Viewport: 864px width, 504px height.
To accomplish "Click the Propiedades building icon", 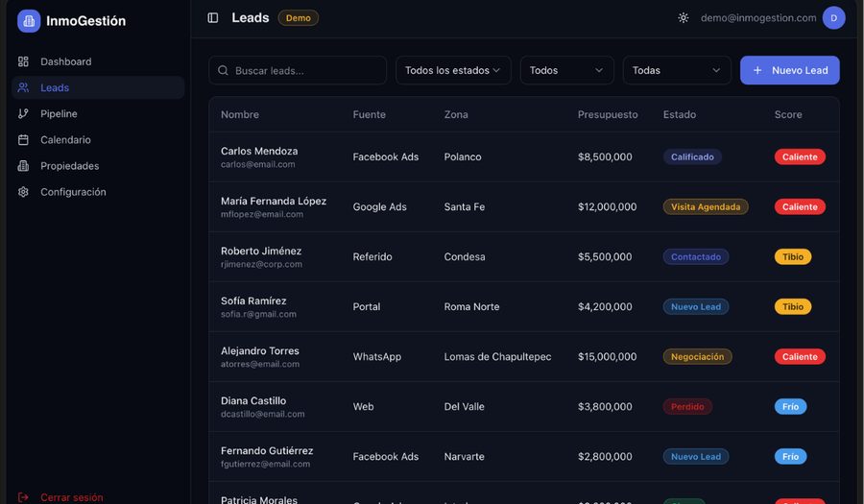I will click(23, 166).
